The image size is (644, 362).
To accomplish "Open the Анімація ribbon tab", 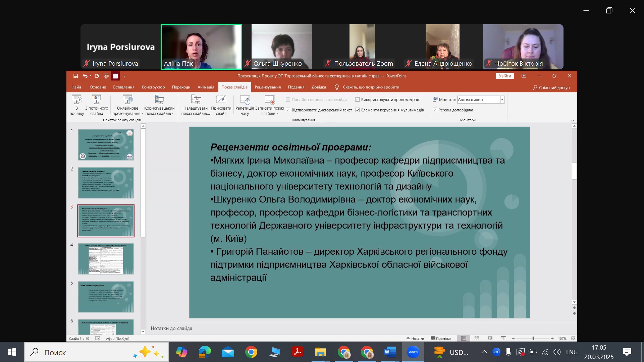I will click(206, 87).
